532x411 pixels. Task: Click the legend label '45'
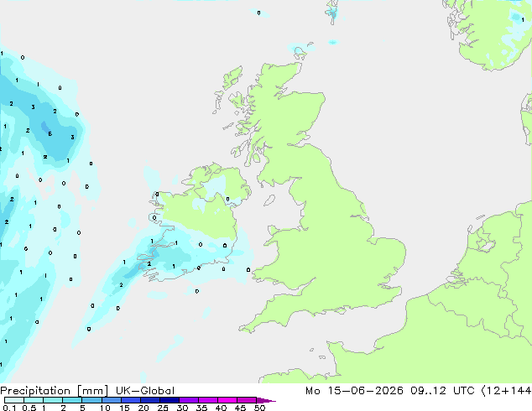pos(240,408)
